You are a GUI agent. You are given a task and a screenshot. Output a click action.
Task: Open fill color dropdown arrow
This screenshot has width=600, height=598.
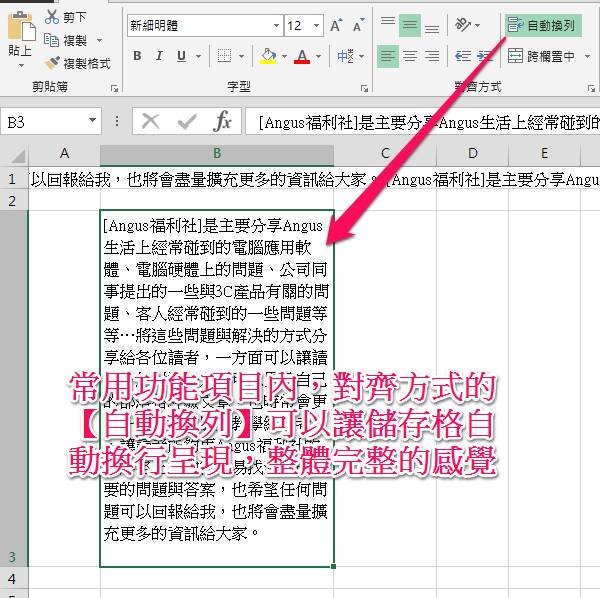pyautogui.click(x=284, y=56)
